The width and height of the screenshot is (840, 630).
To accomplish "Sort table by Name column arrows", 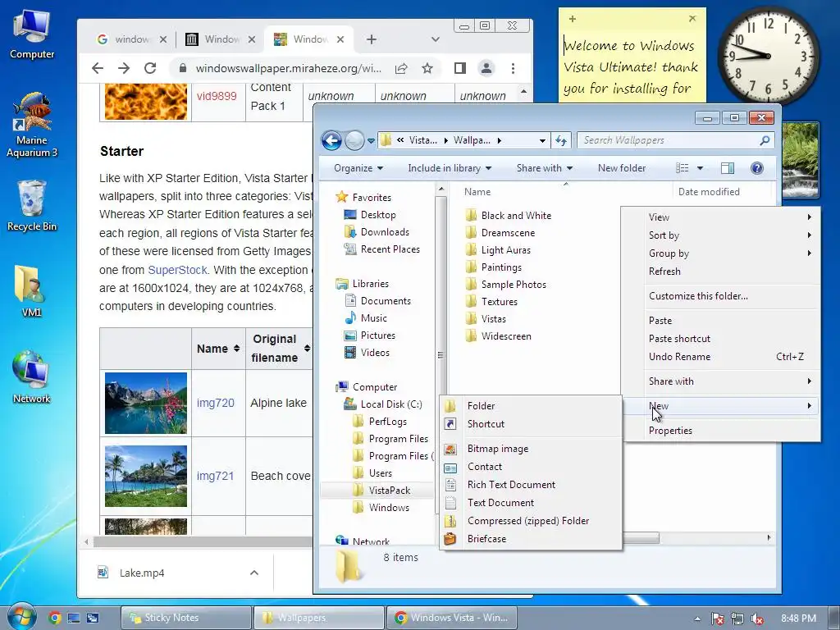I will click(x=237, y=349).
